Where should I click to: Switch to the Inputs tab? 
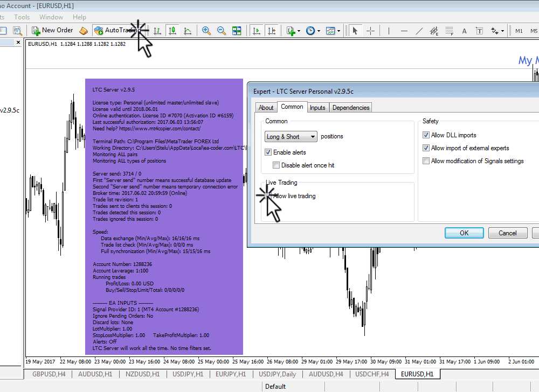pyautogui.click(x=317, y=108)
